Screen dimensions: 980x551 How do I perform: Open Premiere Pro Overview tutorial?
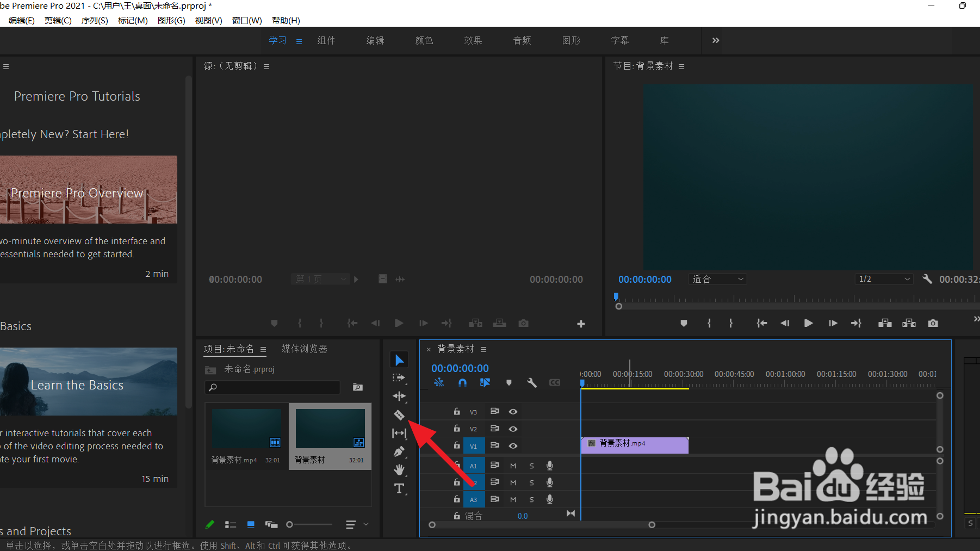pyautogui.click(x=88, y=190)
